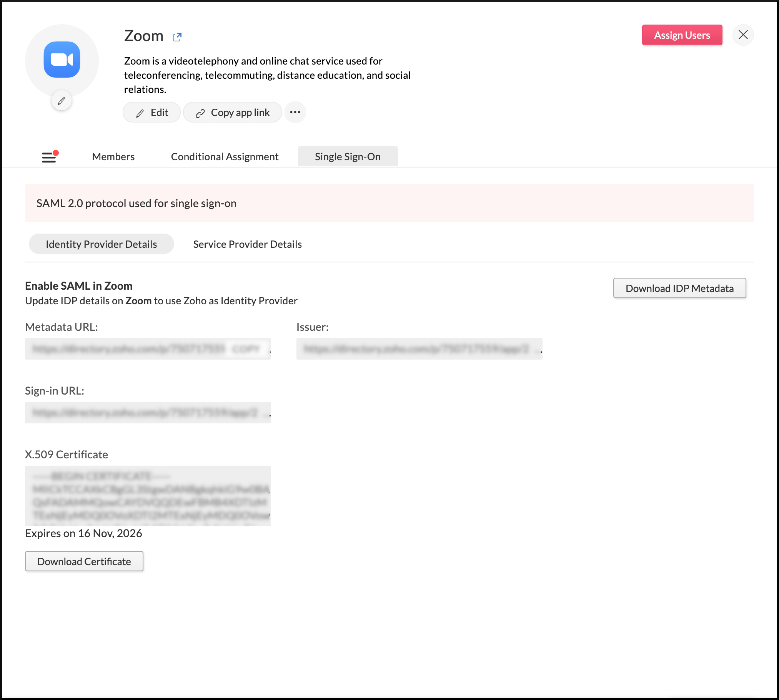Close the panel with the X icon
The height and width of the screenshot is (700, 779).
(x=743, y=35)
